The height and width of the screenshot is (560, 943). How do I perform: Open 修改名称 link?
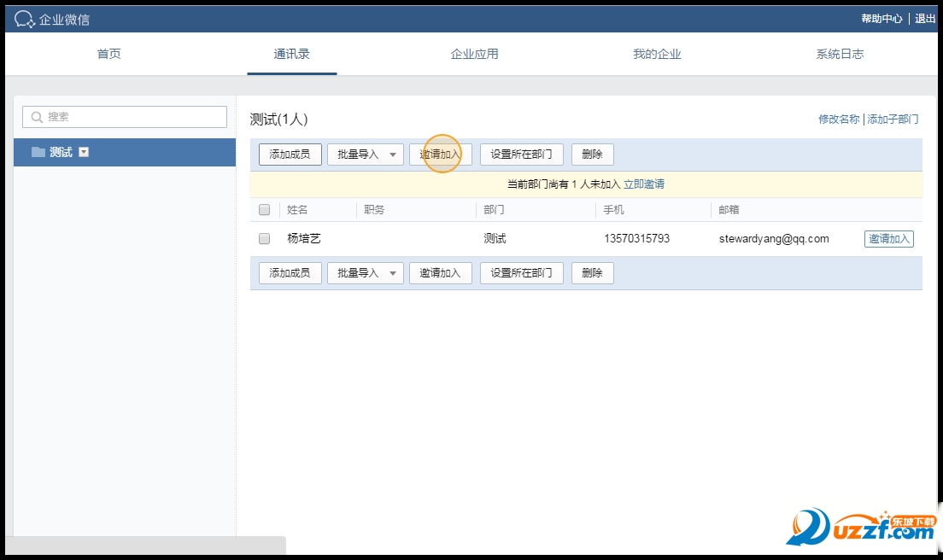coord(839,119)
